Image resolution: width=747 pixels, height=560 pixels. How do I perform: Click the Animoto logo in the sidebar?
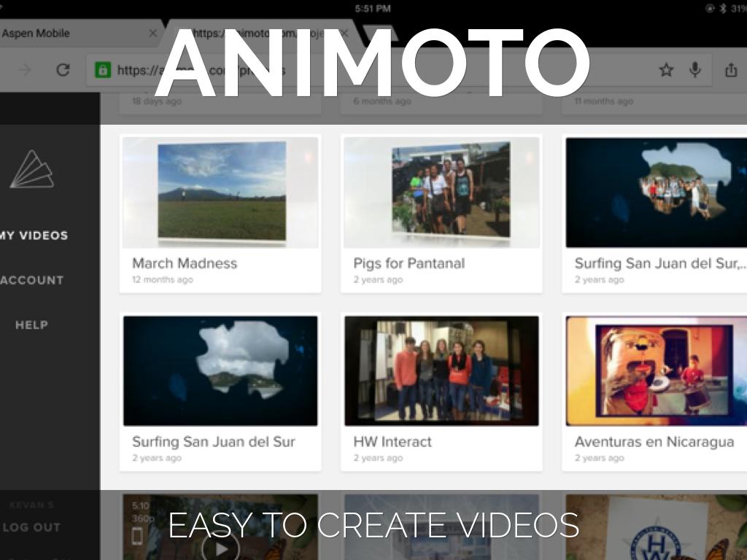32,170
